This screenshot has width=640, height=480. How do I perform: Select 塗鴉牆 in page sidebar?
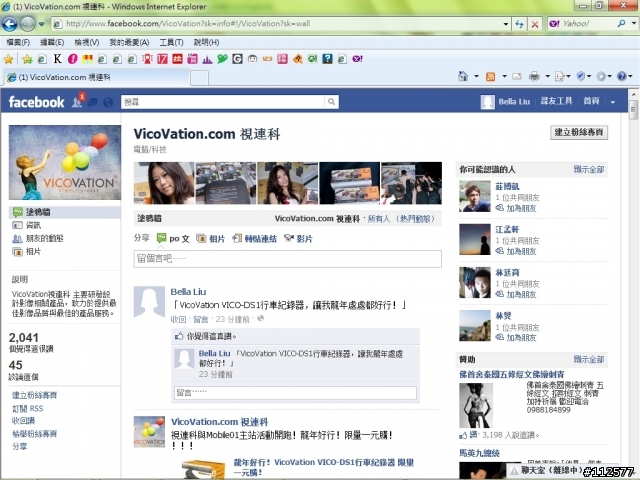pos(64,212)
